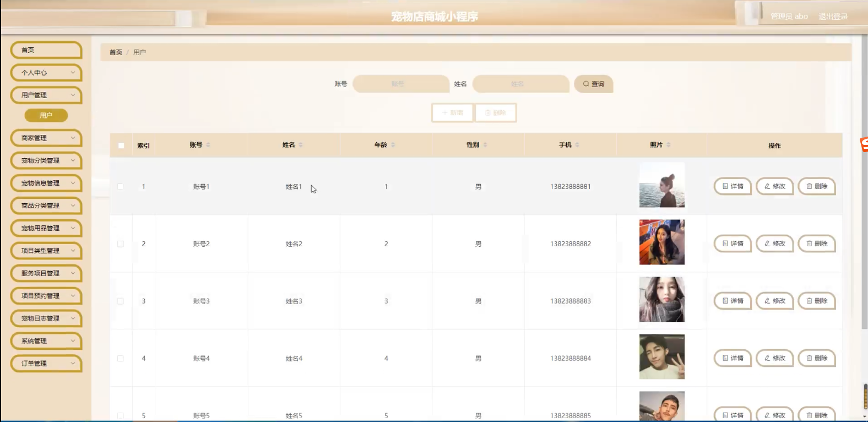Click the 详情 icon for row 1
Viewport: 868px width, 422px height.
725,187
